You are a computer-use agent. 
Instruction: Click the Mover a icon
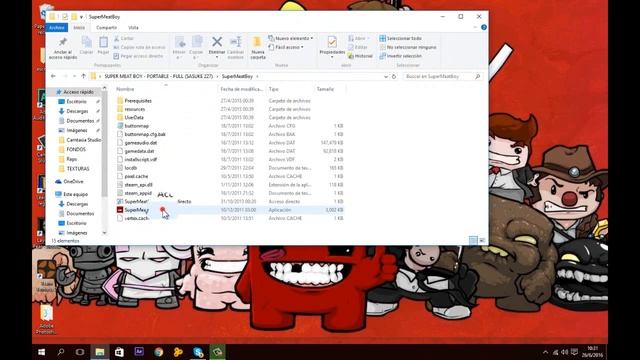point(180,42)
